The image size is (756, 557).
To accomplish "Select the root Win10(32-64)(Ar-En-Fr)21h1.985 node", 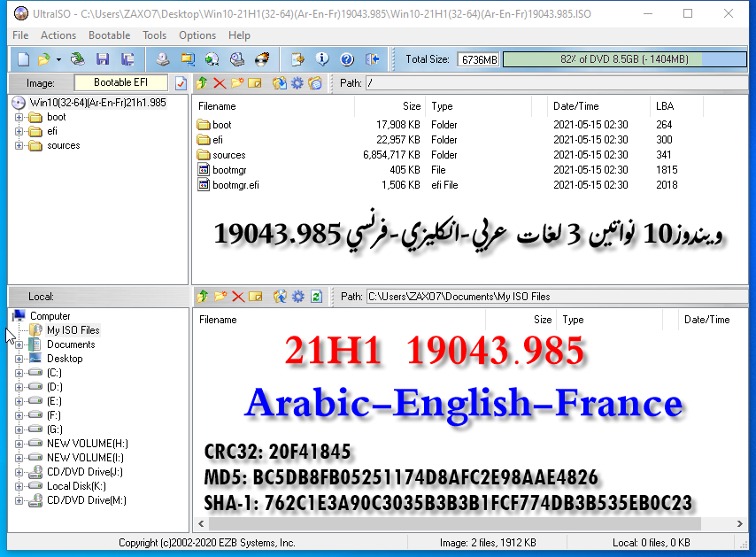I will 98,103.
